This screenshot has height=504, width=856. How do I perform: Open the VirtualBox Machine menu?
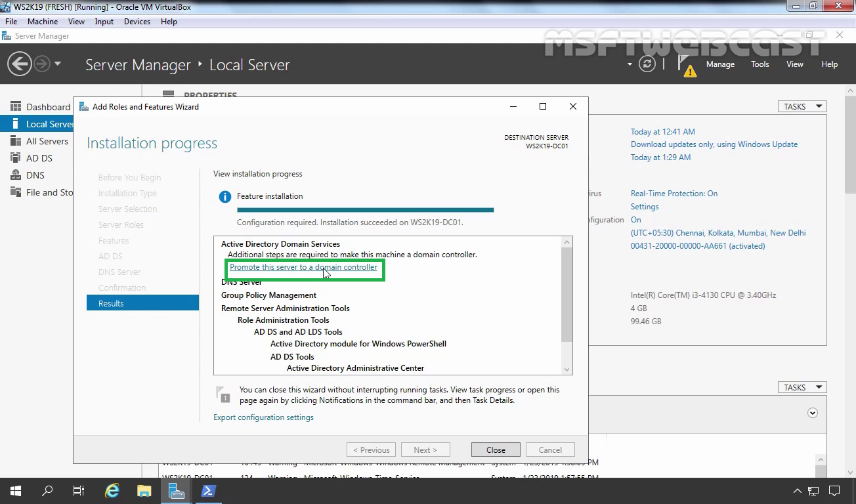[x=43, y=22]
